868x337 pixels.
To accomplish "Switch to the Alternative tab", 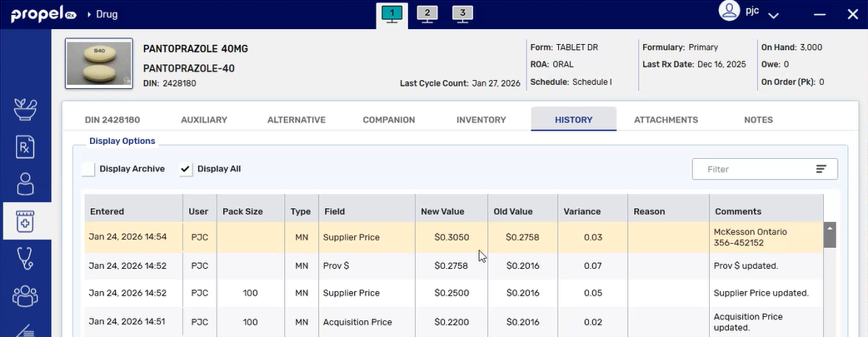I will (296, 120).
